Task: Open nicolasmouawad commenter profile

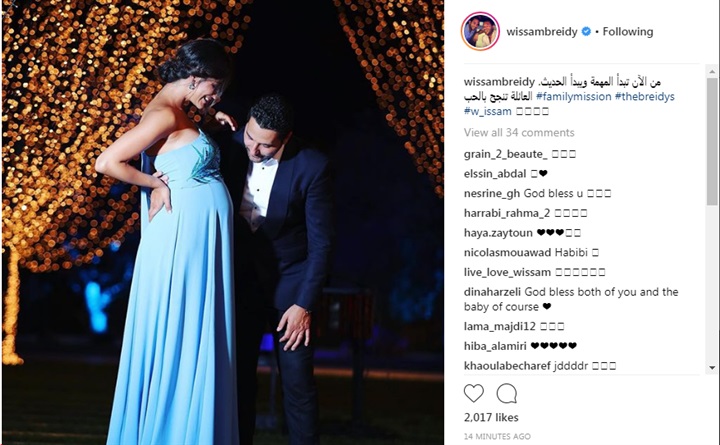Action: (x=507, y=253)
